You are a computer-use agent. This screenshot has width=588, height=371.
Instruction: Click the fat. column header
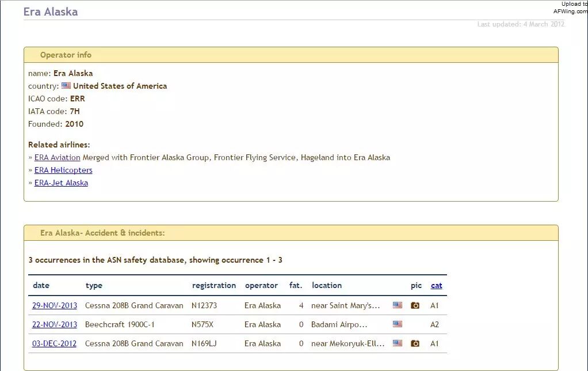296,285
